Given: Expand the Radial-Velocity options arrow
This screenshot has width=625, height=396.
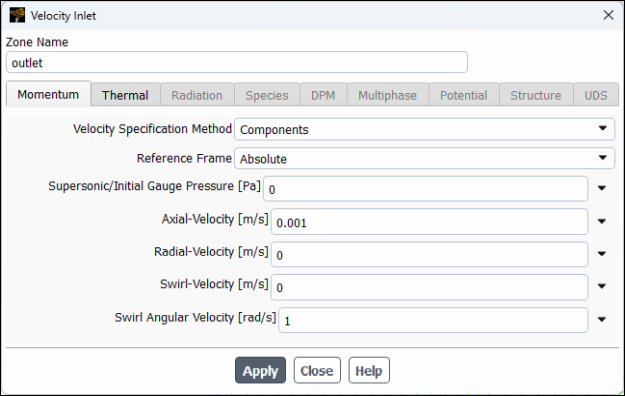Looking at the screenshot, I should click(x=602, y=254).
